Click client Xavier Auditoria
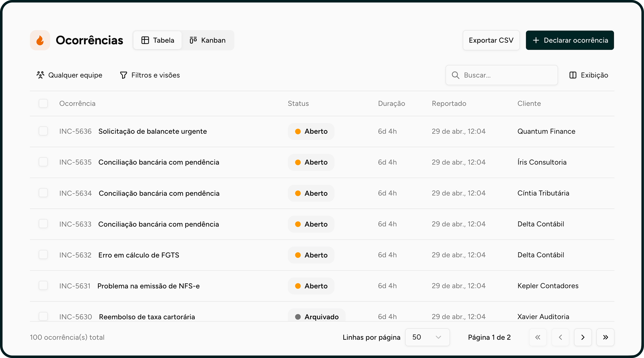The width and height of the screenshot is (644, 358). pyautogui.click(x=543, y=317)
